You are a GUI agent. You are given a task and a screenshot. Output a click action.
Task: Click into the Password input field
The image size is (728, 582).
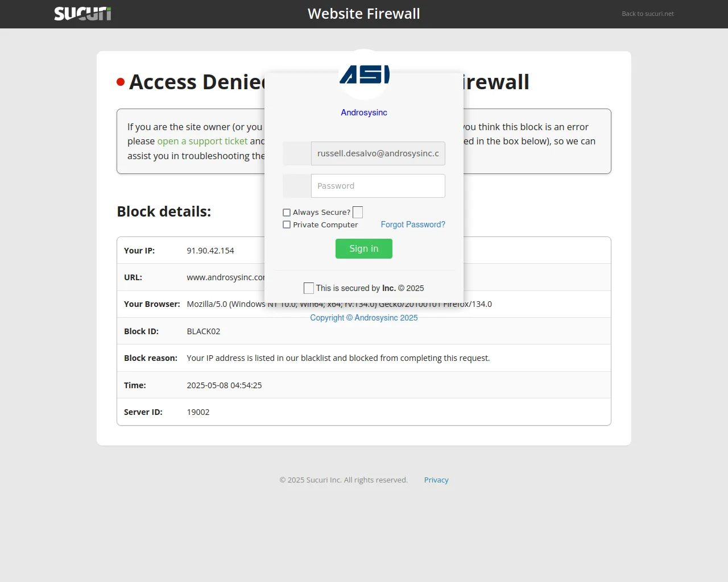378,186
